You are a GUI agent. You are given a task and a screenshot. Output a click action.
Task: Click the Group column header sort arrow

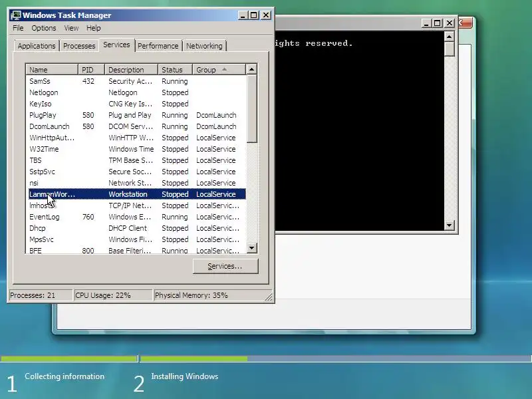pyautogui.click(x=224, y=70)
